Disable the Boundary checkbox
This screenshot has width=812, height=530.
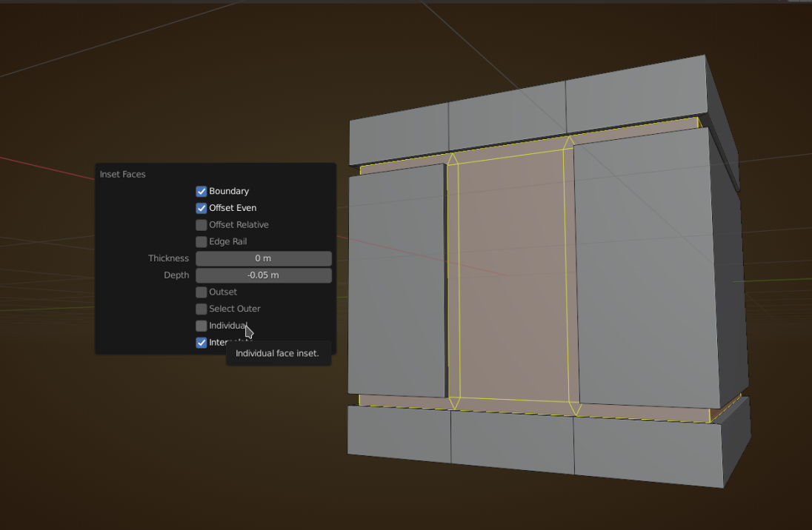coord(202,192)
